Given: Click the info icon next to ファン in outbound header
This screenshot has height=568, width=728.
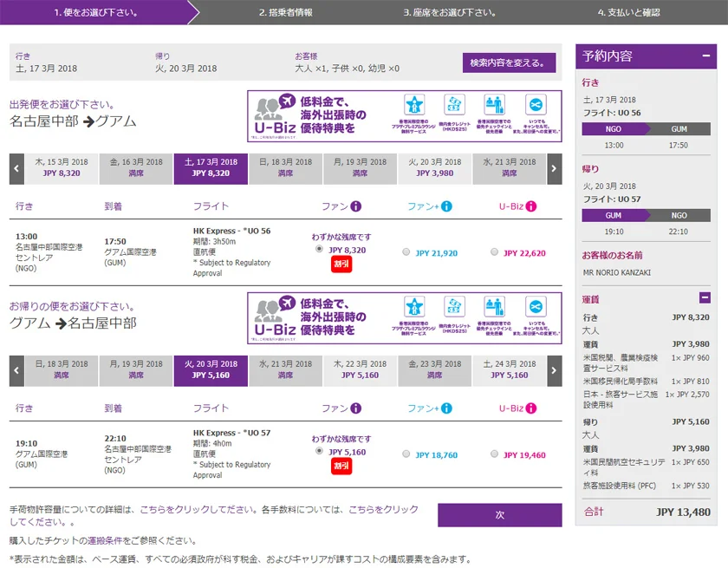Looking at the screenshot, I should (356, 206).
